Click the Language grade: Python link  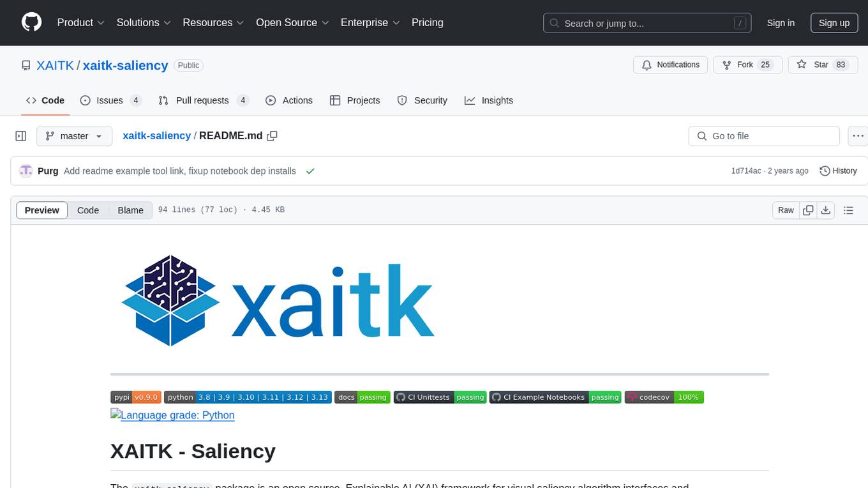coord(172,415)
